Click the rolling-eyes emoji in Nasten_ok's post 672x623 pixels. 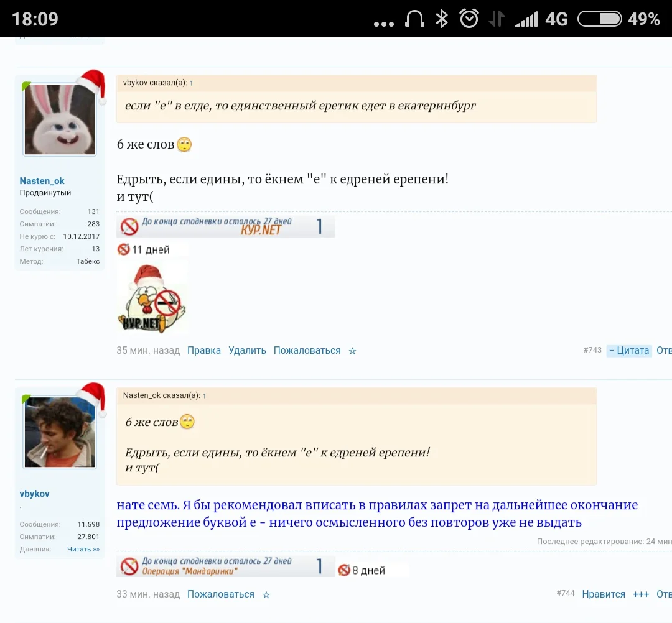(184, 144)
